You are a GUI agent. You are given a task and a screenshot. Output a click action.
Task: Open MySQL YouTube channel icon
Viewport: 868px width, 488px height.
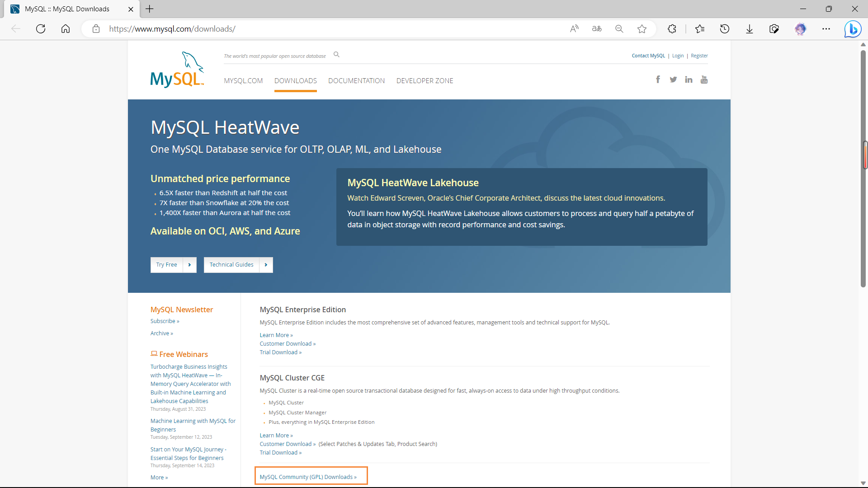pos(704,80)
